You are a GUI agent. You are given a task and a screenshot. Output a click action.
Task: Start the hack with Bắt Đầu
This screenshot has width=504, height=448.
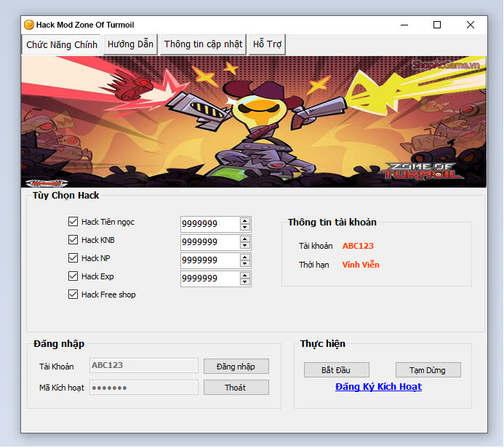click(x=337, y=370)
